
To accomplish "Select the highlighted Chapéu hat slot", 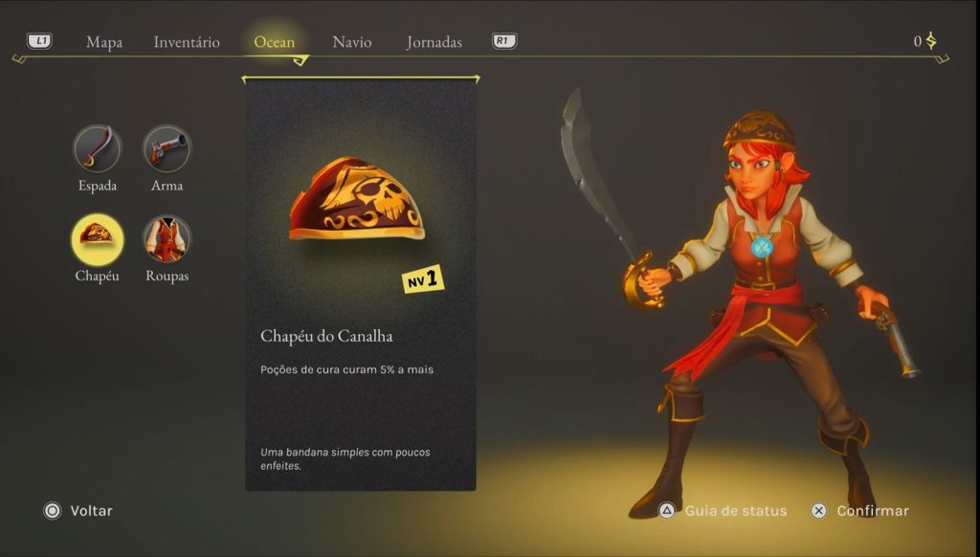I will point(97,239).
